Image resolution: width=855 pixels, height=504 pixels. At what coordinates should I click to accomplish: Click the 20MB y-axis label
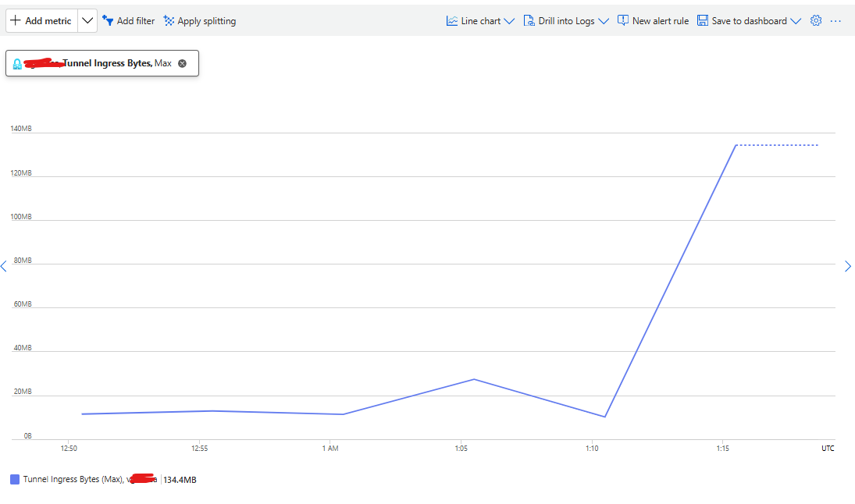coord(23,392)
